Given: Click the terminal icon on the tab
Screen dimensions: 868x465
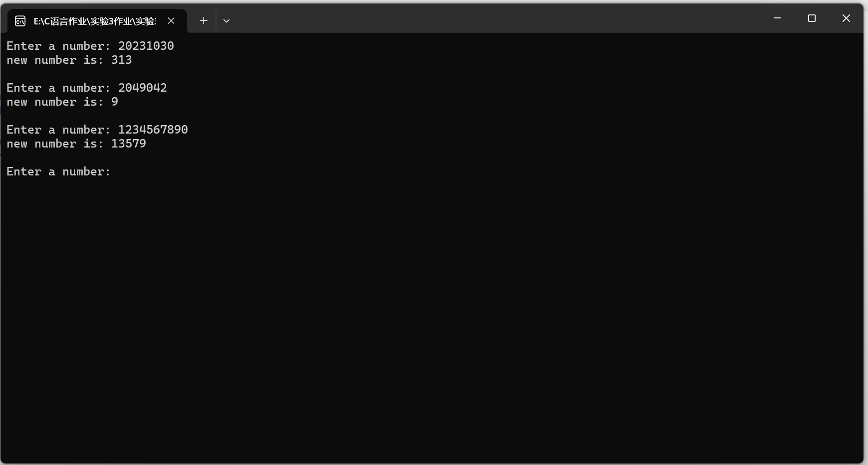Looking at the screenshot, I should pos(20,21).
